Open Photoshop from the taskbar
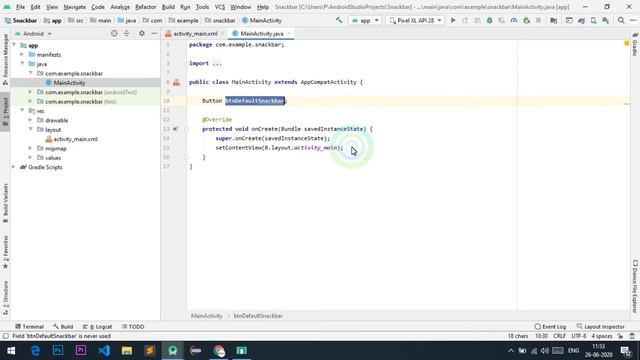 58,351
